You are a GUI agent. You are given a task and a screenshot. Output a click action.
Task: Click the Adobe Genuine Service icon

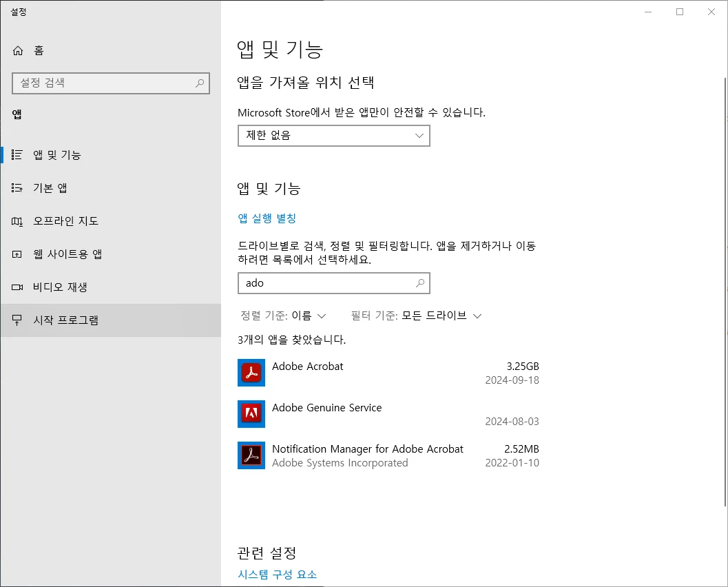point(251,414)
